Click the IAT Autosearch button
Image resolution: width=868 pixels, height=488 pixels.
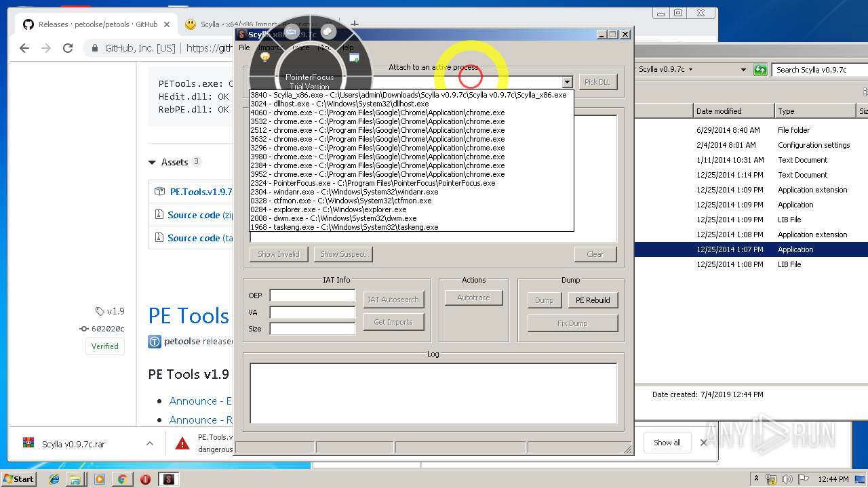pyautogui.click(x=393, y=300)
